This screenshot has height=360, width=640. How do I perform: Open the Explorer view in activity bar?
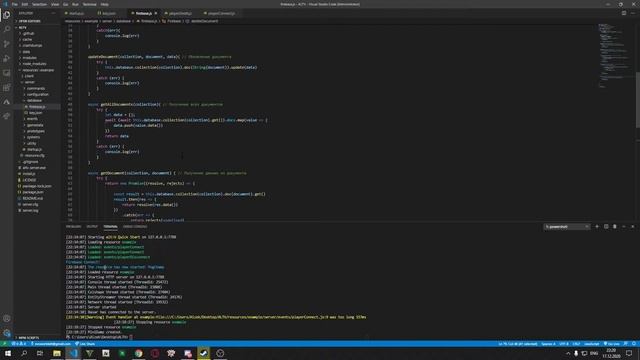point(7,15)
